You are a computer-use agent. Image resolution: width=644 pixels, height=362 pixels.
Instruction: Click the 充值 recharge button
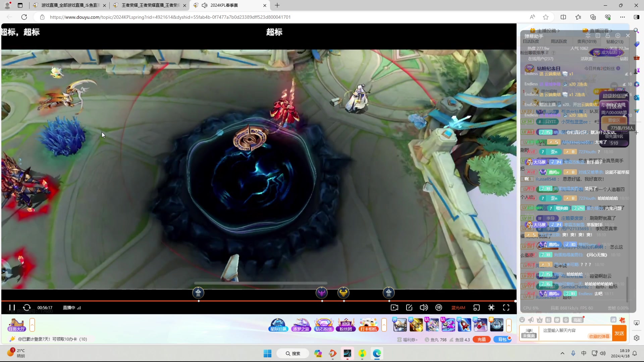[482, 340]
